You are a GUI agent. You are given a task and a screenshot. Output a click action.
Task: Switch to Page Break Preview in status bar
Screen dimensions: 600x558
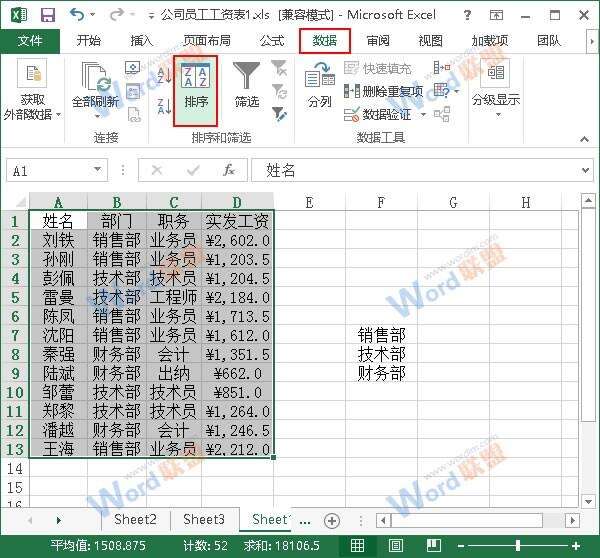coord(434,545)
